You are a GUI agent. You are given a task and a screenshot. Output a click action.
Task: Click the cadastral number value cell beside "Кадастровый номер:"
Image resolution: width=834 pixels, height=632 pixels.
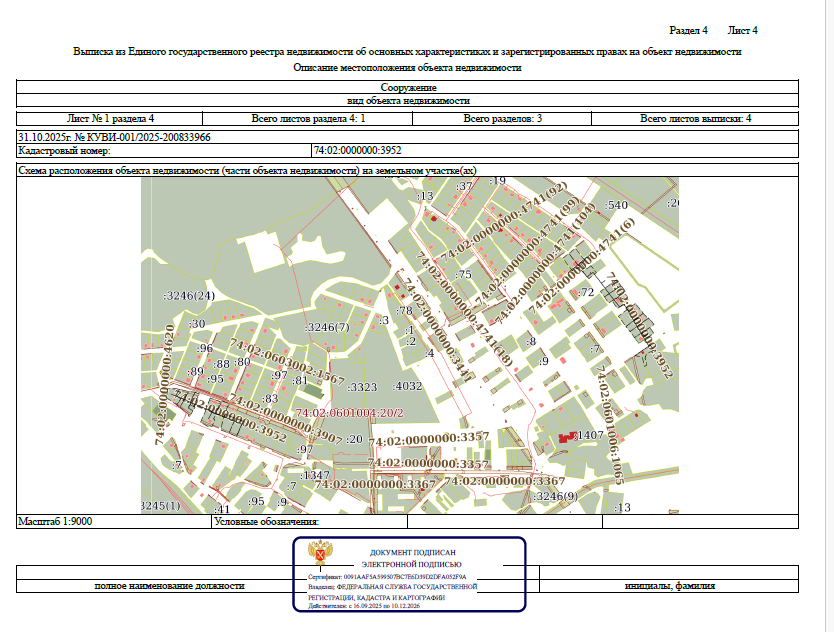point(555,151)
